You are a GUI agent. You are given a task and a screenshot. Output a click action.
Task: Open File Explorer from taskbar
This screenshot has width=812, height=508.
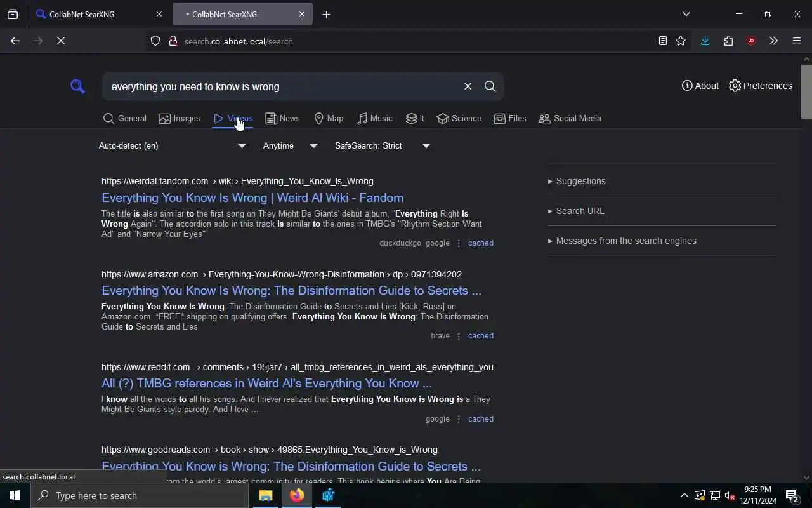coord(265,495)
